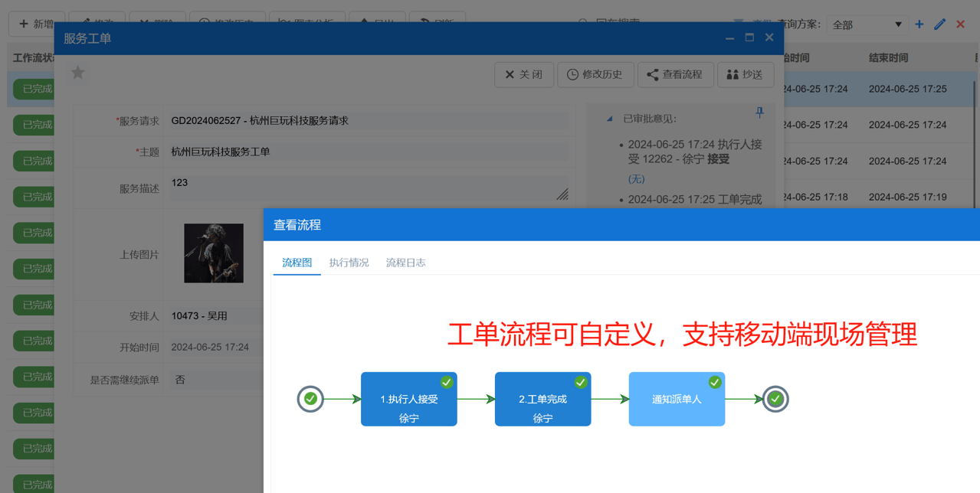Click the pencil icon to edit the query scheme
Viewport: 980px width, 493px height.
tap(939, 24)
